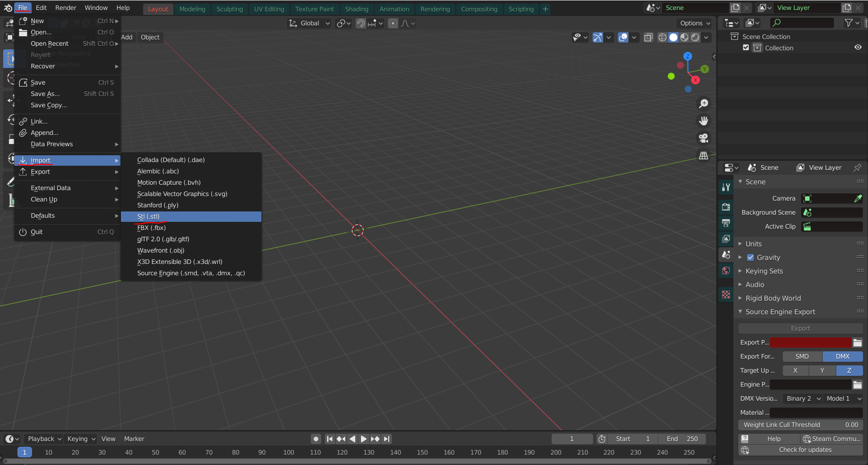Add a new workspace with plus icon
This screenshot has height=465, width=868.
pyautogui.click(x=545, y=9)
